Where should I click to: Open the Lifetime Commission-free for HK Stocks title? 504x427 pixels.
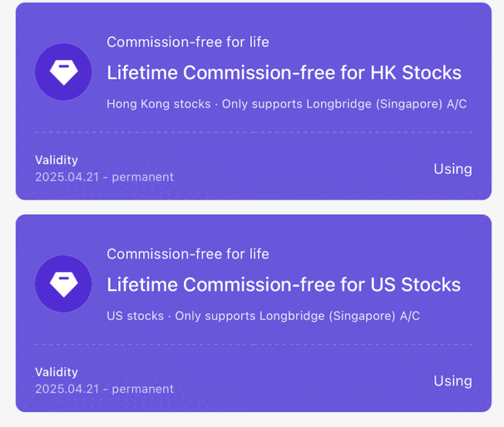284,72
